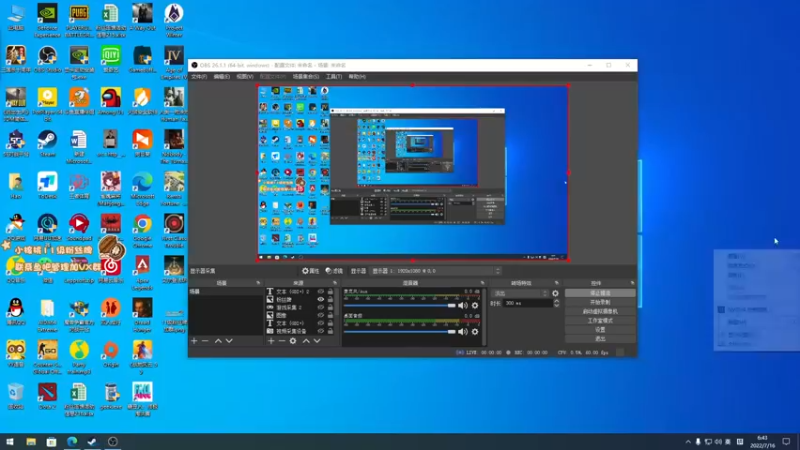Pop out the 转场特效 dock panel icon

557,283
